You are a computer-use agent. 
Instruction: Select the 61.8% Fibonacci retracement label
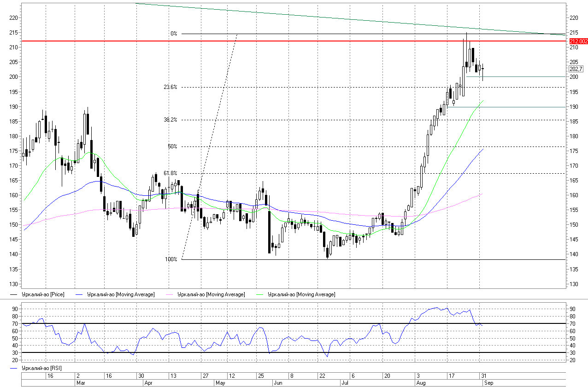point(170,173)
